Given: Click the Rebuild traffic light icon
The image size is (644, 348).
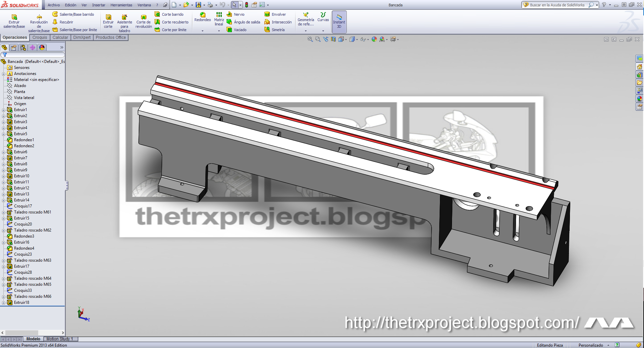Looking at the screenshot, I should click(x=247, y=5).
